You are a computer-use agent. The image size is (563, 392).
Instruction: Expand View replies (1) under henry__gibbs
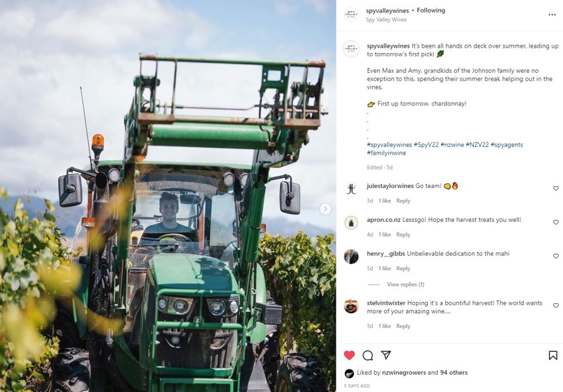coord(405,284)
